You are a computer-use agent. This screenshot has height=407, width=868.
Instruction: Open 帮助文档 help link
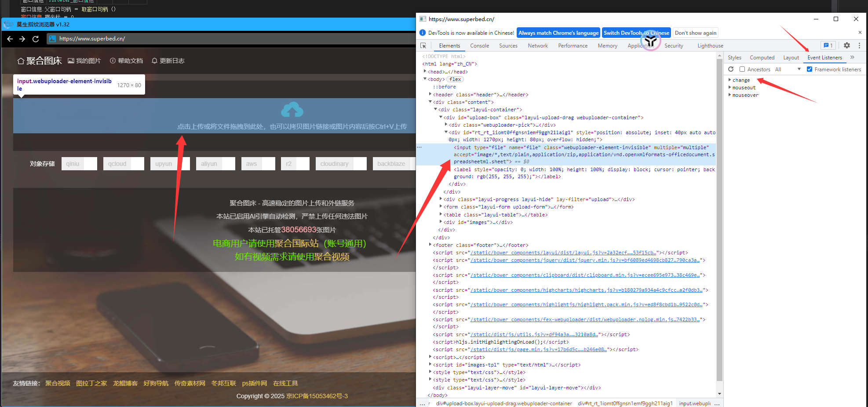click(x=127, y=61)
